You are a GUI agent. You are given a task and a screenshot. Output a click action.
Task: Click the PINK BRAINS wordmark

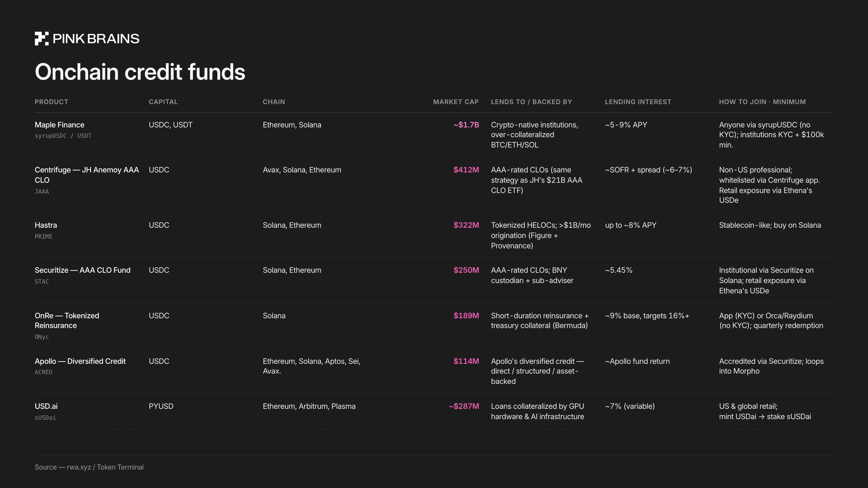click(96, 39)
